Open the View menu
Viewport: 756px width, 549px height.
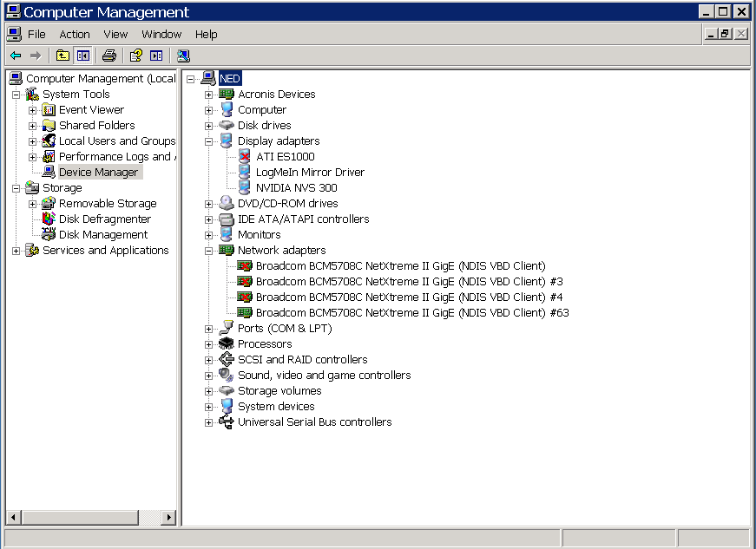tap(115, 34)
